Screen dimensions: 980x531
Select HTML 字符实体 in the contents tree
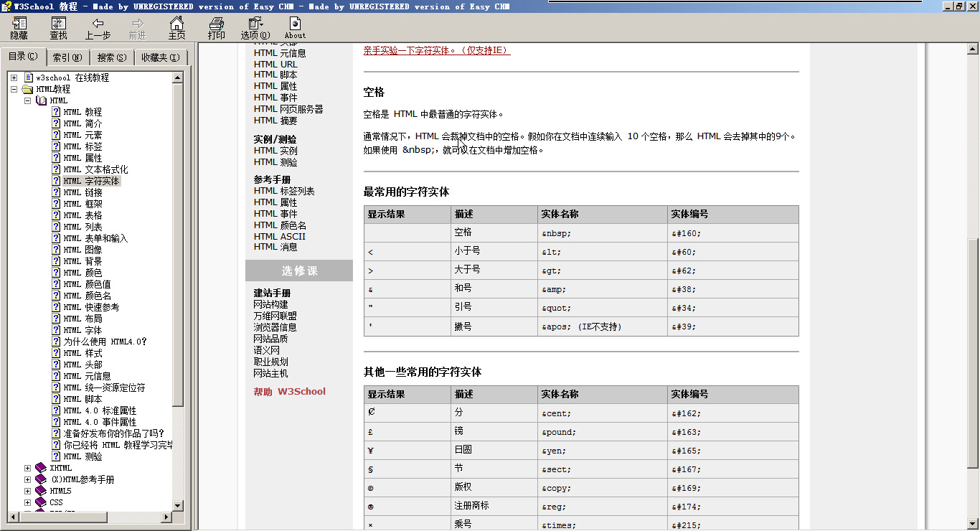click(x=91, y=181)
